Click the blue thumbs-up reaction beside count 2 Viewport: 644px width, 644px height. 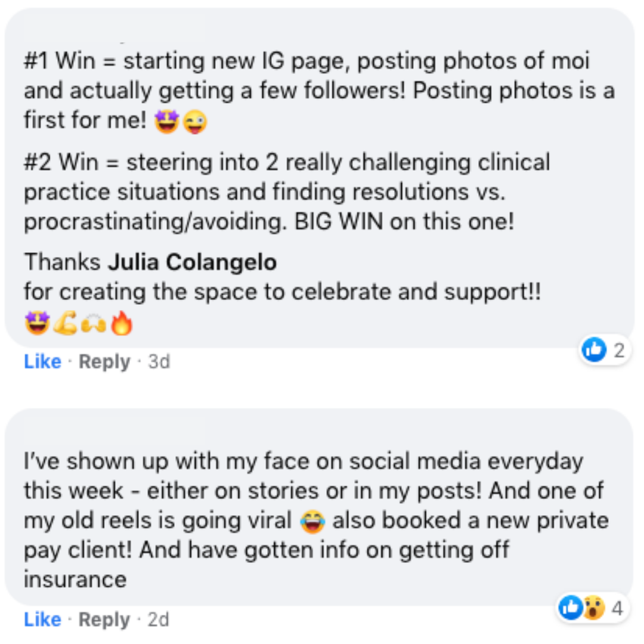[x=594, y=349]
